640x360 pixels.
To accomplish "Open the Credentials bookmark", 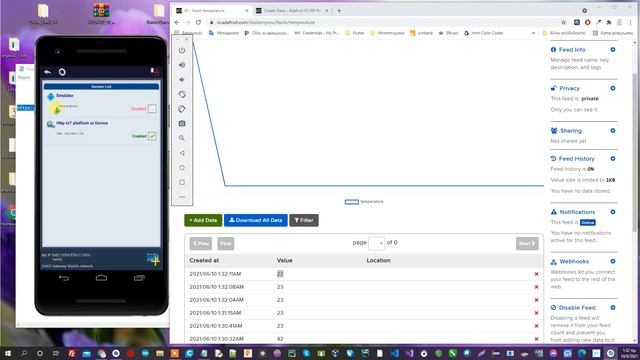I will pyautogui.click(x=317, y=33).
